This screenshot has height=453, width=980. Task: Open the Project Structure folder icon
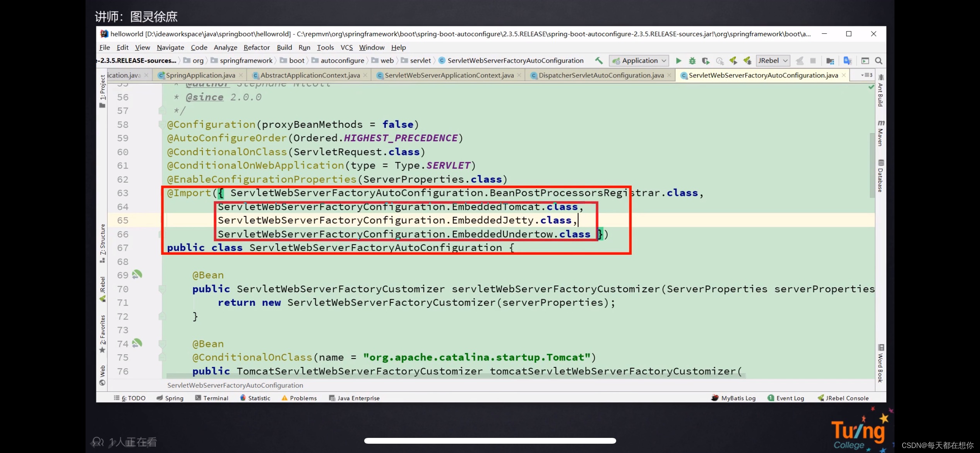pos(830,61)
